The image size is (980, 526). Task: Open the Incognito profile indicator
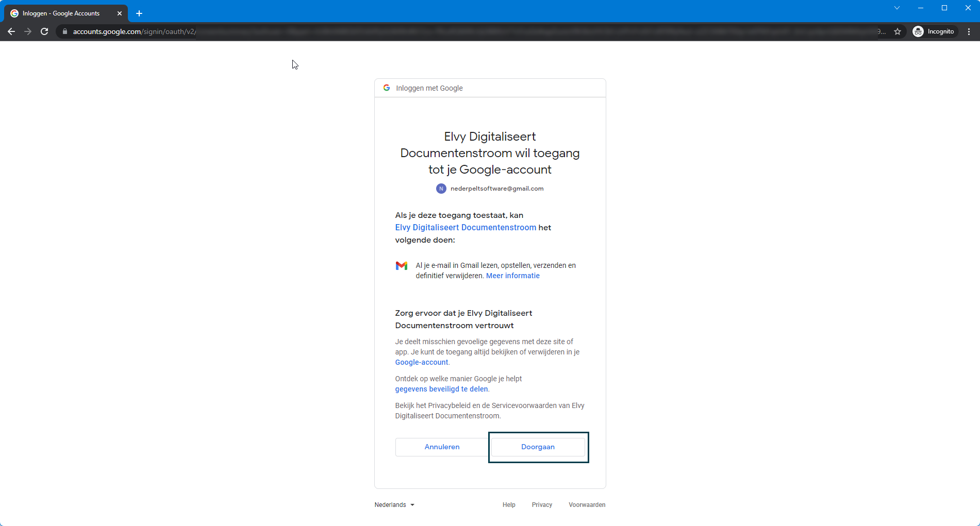935,31
